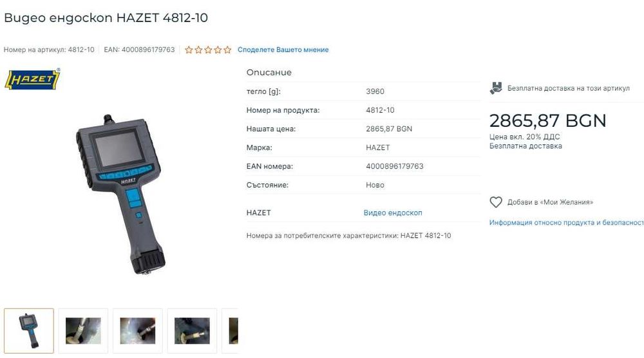Open 'Информация относно продукта и безопасност' link

click(x=566, y=223)
